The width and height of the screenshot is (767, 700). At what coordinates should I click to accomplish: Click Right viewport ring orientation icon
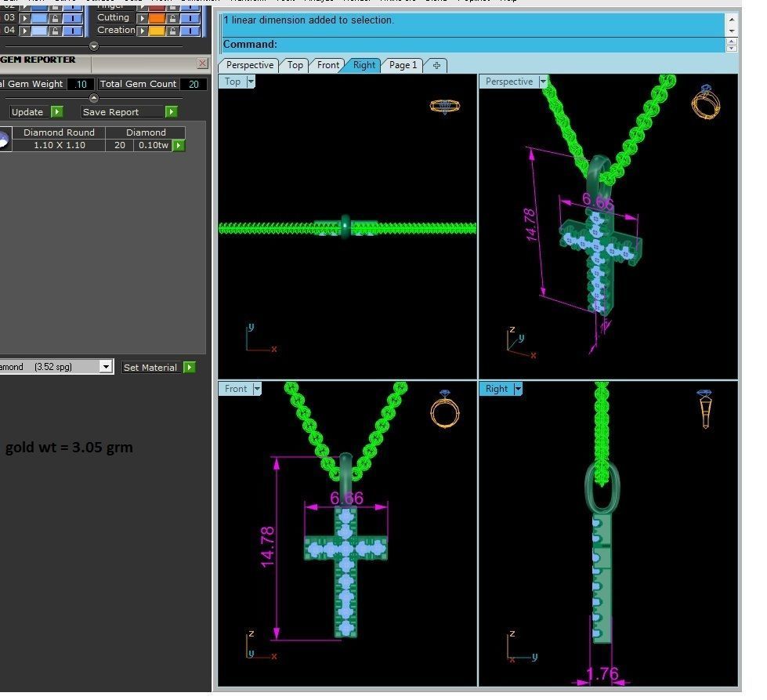pos(705,409)
